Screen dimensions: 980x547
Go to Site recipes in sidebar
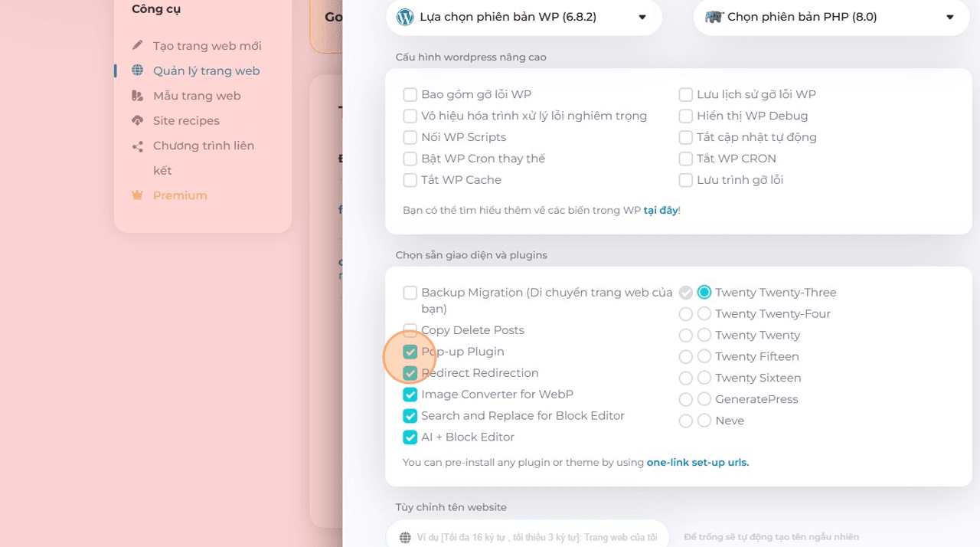186,120
